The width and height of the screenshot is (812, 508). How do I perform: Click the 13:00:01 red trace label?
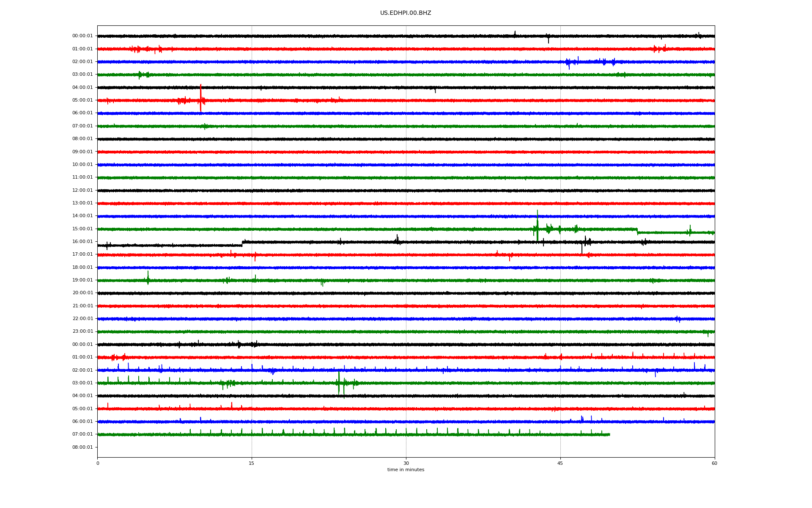point(82,203)
